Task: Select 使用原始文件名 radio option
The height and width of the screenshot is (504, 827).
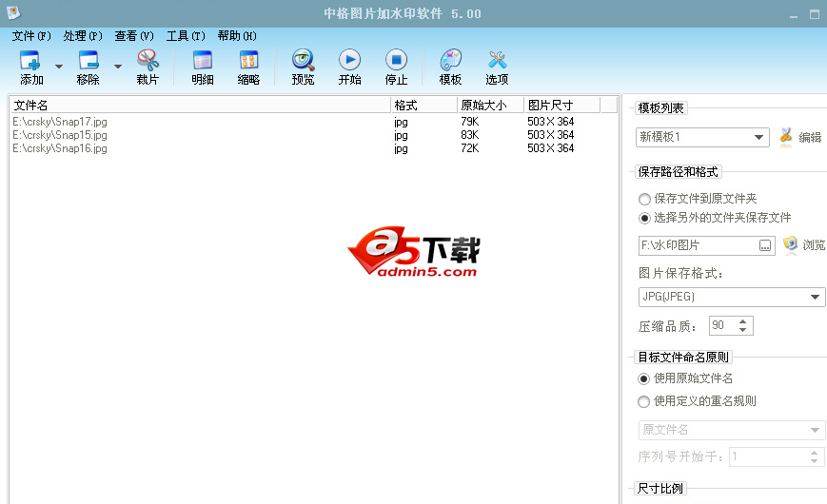Action: point(643,378)
